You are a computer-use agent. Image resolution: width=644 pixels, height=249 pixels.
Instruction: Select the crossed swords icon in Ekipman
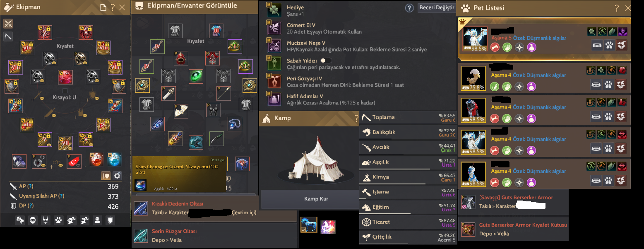click(8, 23)
